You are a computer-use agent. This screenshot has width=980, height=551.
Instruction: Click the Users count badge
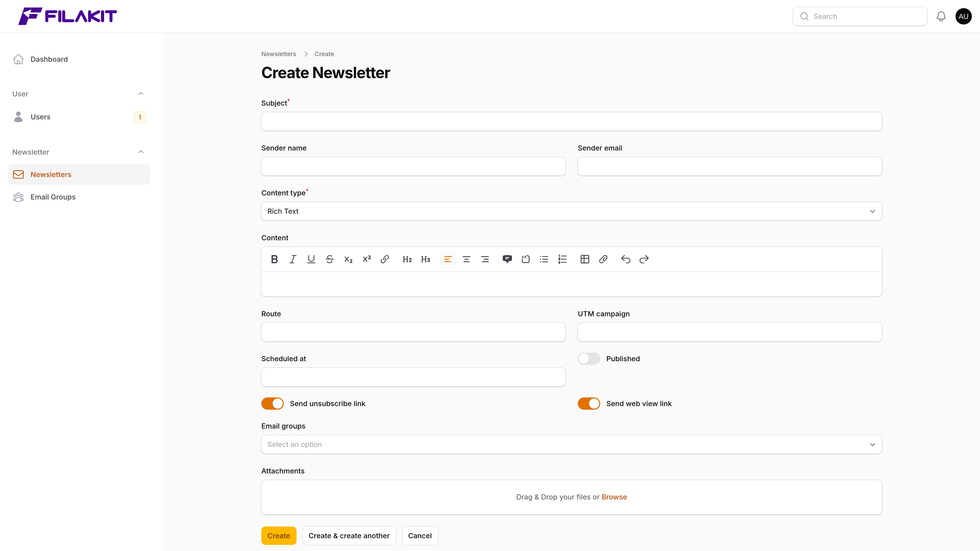coord(140,117)
